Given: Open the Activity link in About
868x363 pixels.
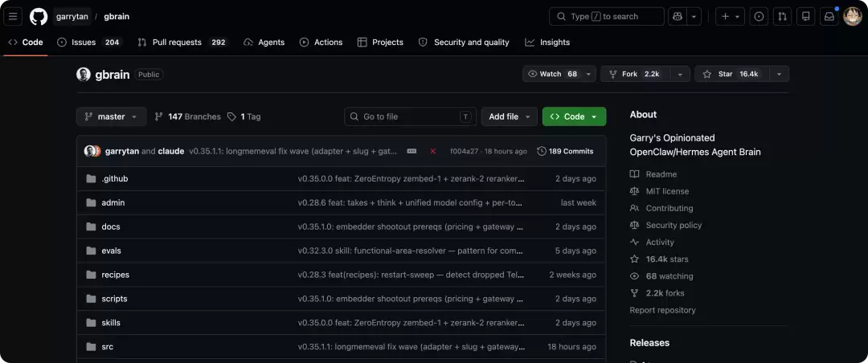Looking at the screenshot, I should (652, 243).
